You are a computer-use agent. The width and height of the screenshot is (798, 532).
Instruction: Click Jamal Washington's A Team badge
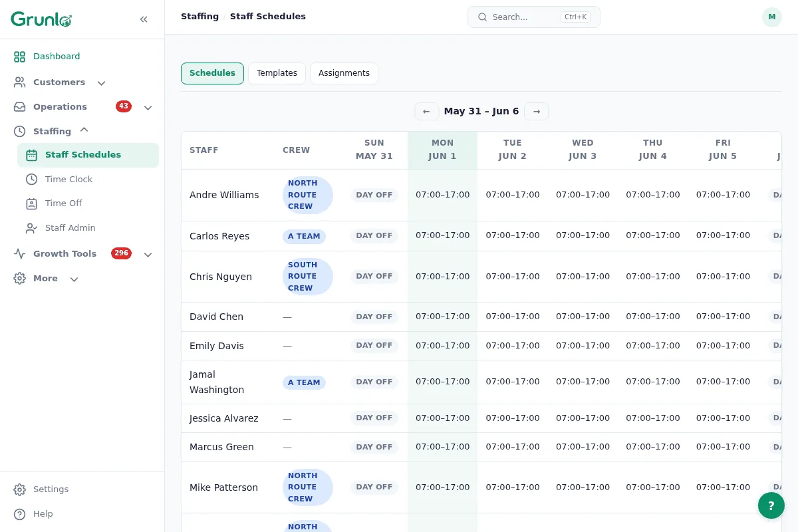pyautogui.click(x=304, y=382)
